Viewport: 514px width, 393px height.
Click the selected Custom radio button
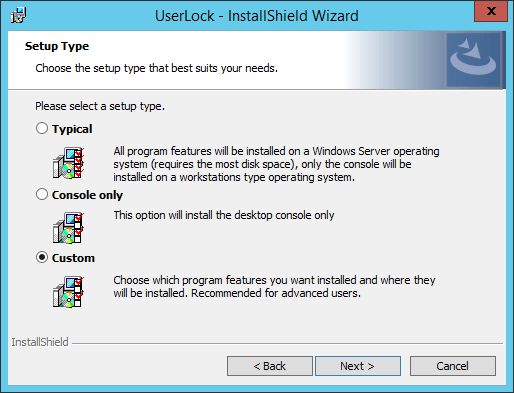click(42, 257)
